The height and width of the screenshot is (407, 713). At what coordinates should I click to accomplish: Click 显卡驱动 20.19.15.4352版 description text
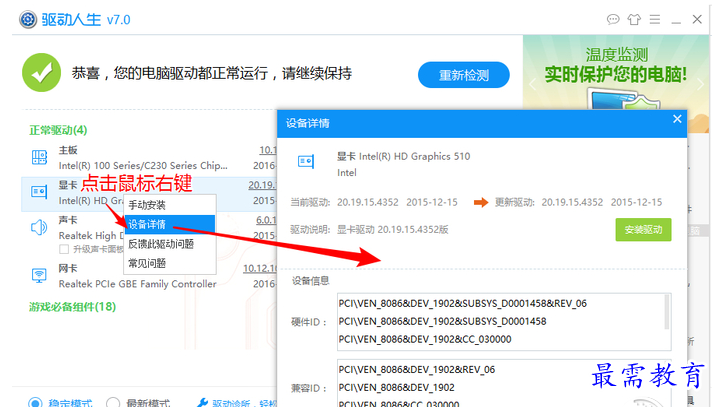click(x=392, y=230)
